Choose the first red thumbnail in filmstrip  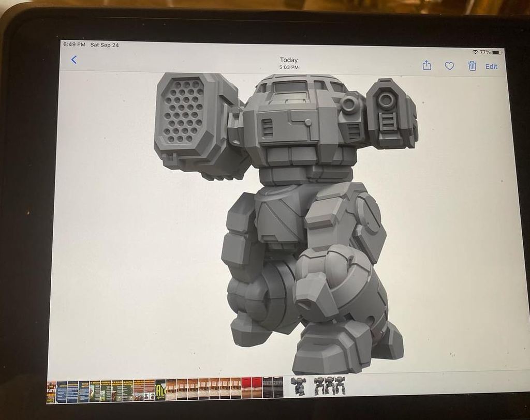(246, 387)
